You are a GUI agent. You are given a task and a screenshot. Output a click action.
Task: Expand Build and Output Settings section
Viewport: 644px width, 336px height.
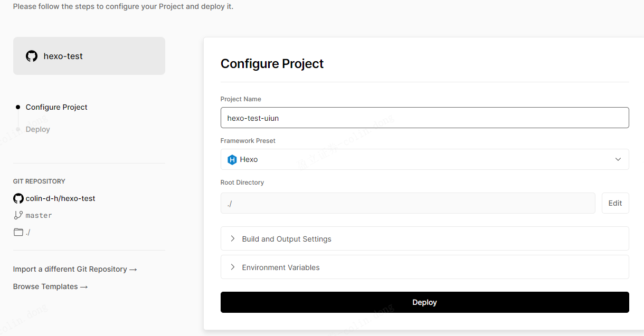[x=424, y=239]
